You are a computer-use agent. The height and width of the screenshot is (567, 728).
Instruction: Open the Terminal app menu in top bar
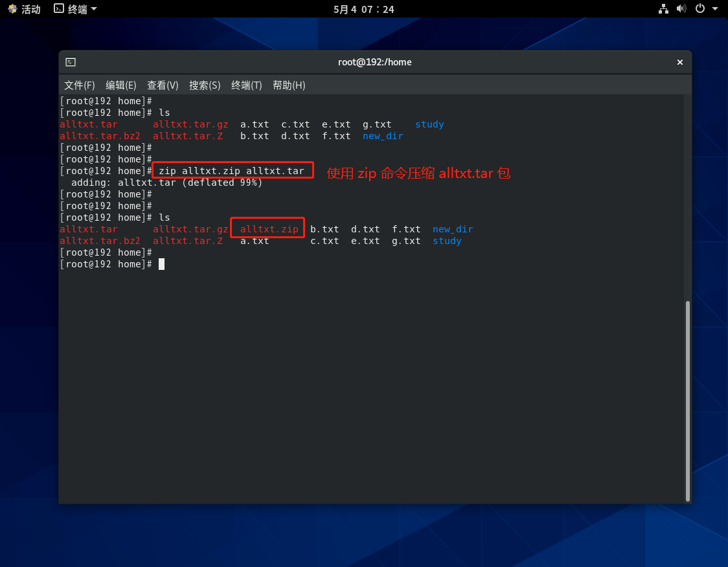point(75,9)
